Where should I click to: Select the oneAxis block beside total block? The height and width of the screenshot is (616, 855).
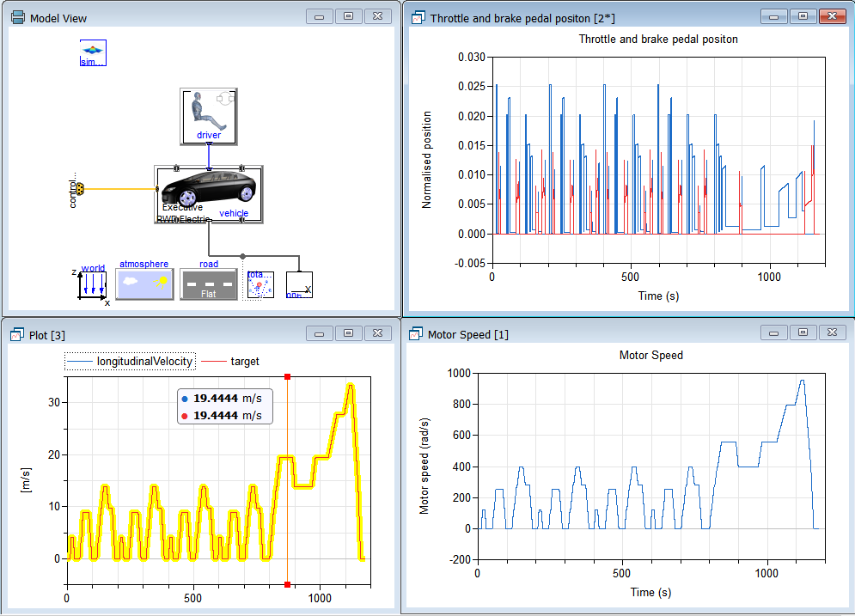(299, 285)
